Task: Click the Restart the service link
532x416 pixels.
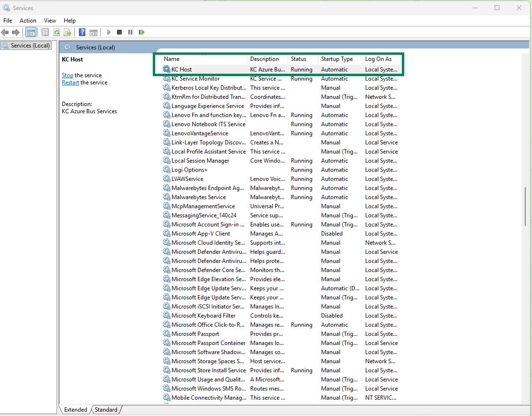Action: point(70,83)
